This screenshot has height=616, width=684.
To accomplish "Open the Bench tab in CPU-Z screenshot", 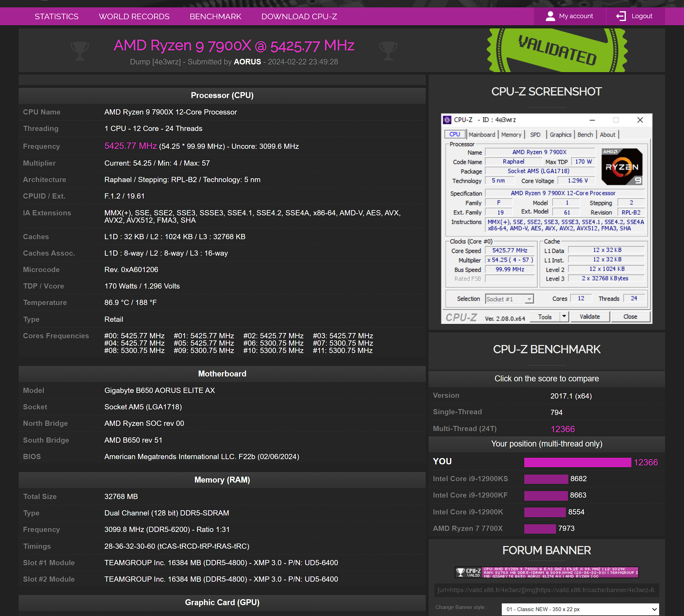I will [x=585, y=134].
